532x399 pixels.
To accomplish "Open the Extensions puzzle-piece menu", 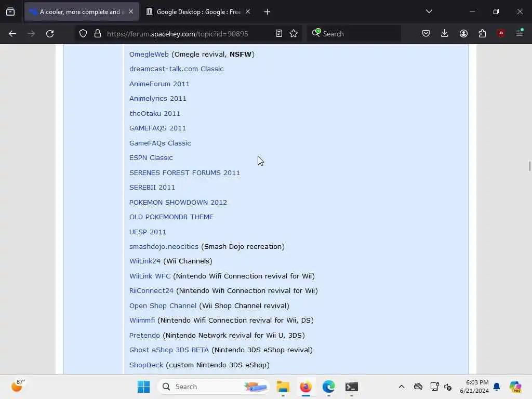I will (x=482, y=34).
